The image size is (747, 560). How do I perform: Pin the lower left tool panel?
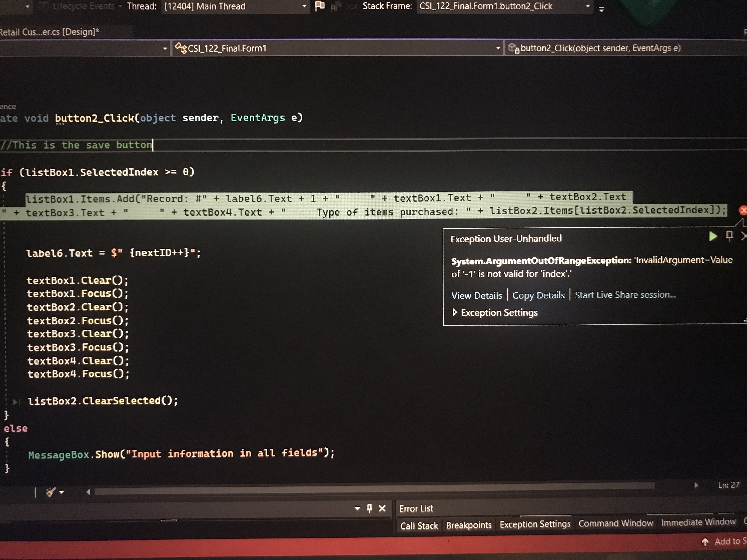coord(369,508)
